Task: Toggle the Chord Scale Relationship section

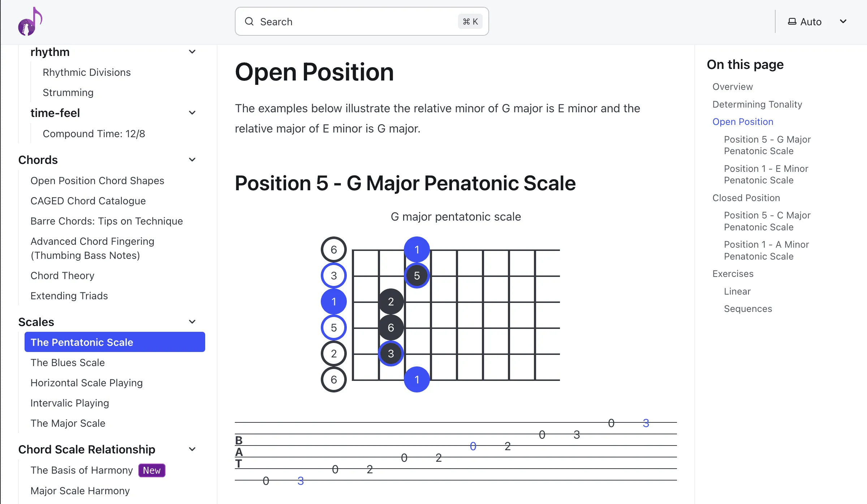Action: 192,449
